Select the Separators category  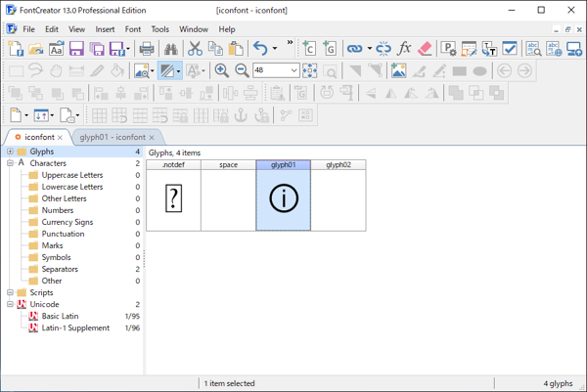click(x=60, y=269)
